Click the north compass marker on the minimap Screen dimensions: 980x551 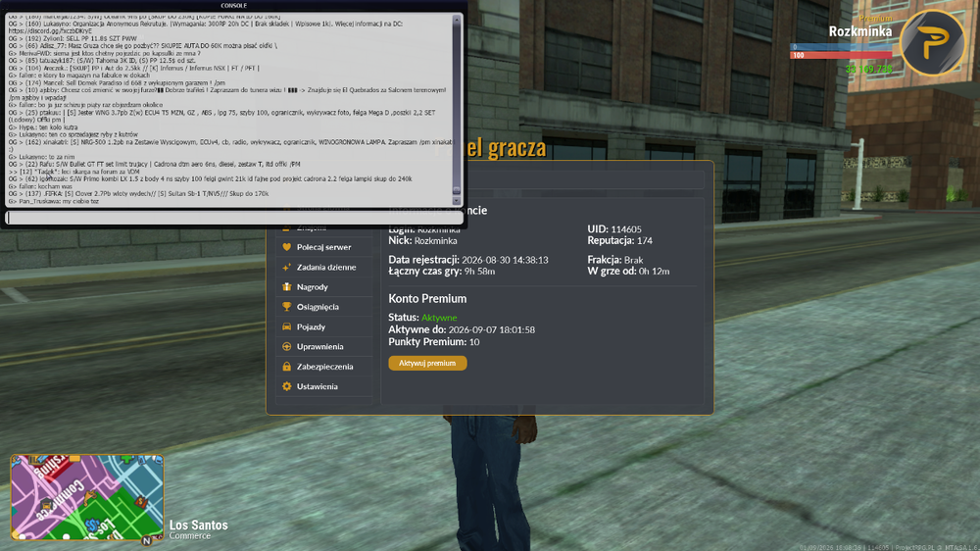click(146, 540)
